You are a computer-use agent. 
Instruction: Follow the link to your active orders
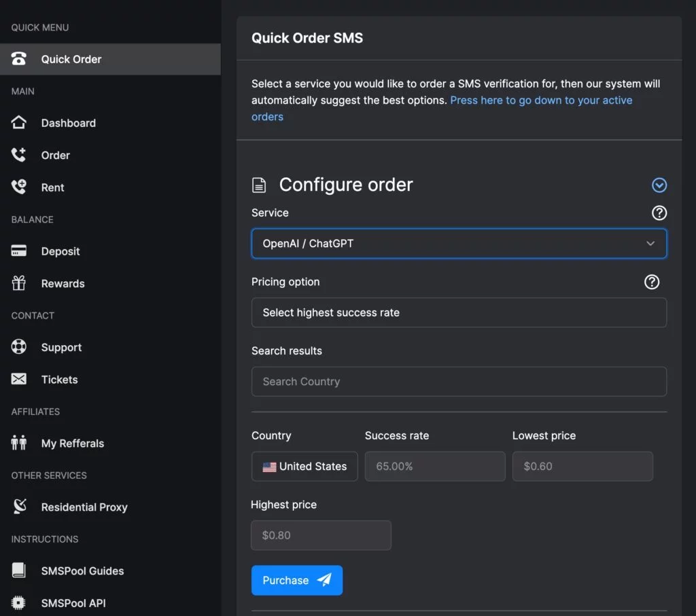[x=540, y=101]
